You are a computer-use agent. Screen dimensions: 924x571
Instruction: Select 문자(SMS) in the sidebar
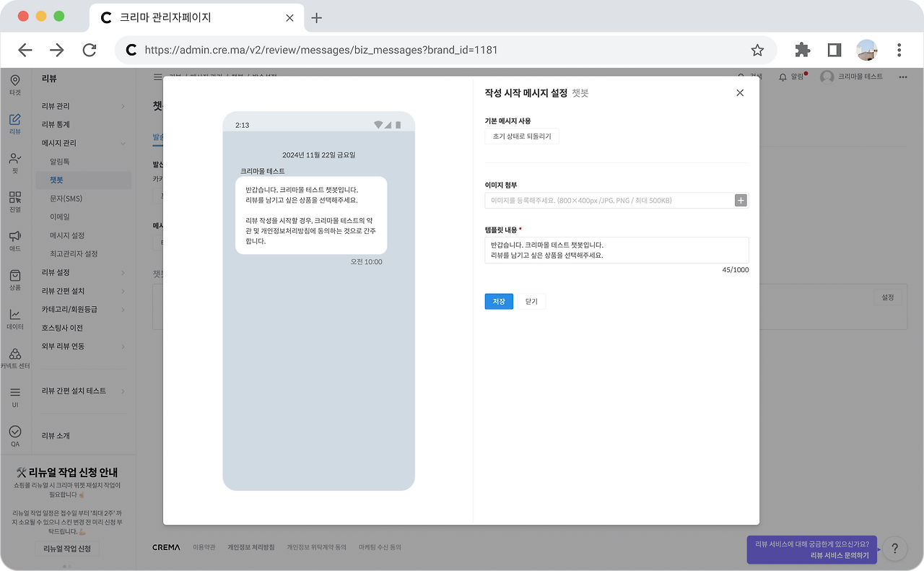pos(66,199)
